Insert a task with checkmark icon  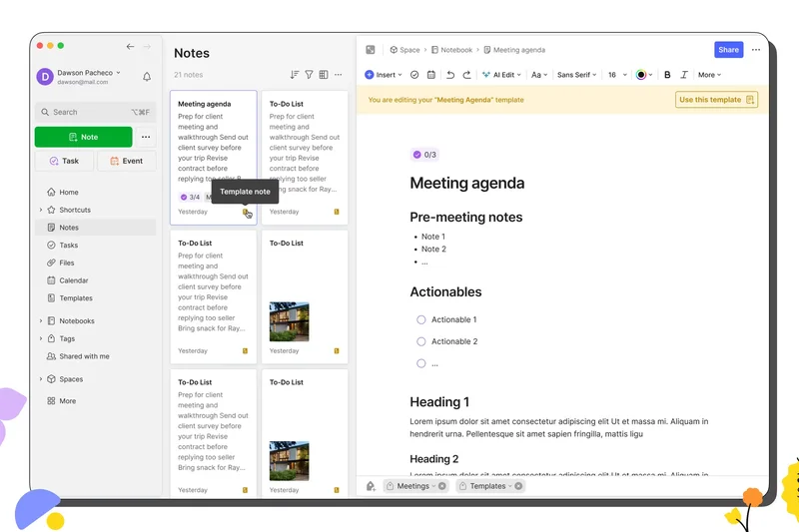click(414, 75)
